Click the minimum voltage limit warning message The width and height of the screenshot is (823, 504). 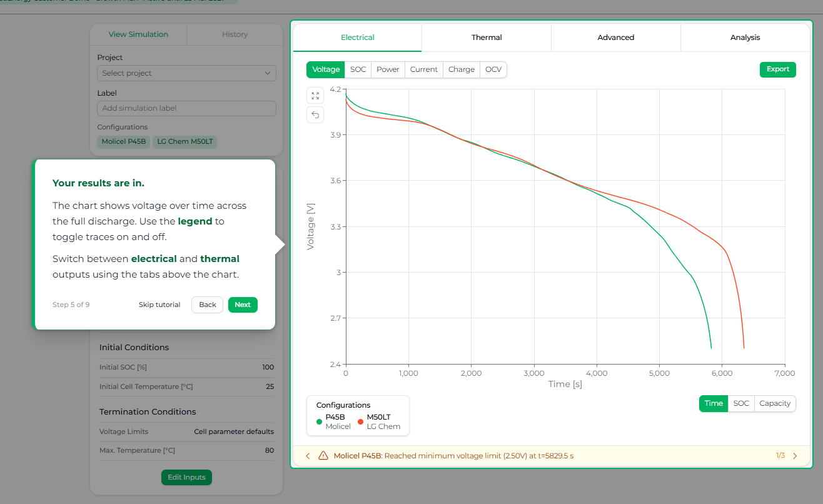click(453, 456)
